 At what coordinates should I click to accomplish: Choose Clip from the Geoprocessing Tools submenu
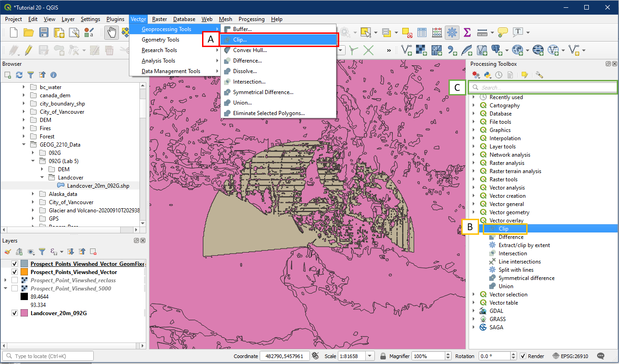click(x=240, y=40)
